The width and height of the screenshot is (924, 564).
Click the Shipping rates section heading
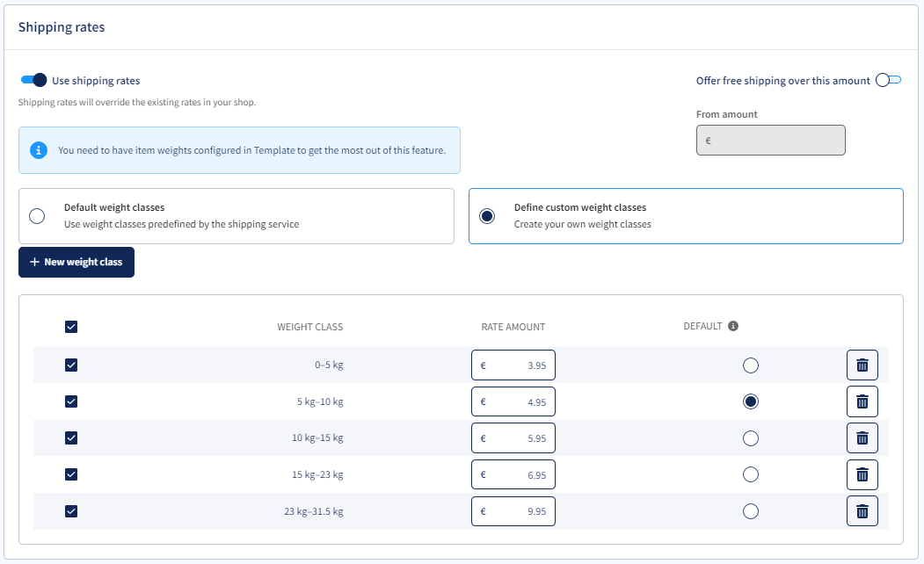[x=62, y=27]
